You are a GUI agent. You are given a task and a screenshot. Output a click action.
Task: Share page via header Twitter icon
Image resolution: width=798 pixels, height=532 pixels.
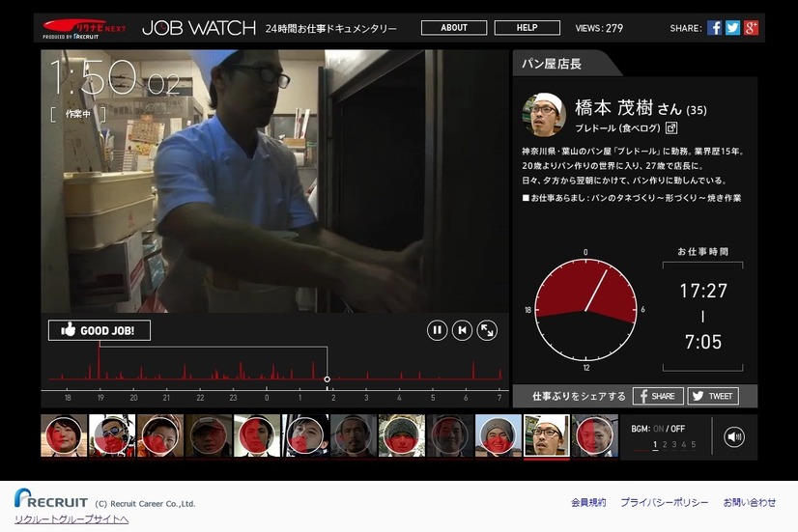tap(732, 28)
